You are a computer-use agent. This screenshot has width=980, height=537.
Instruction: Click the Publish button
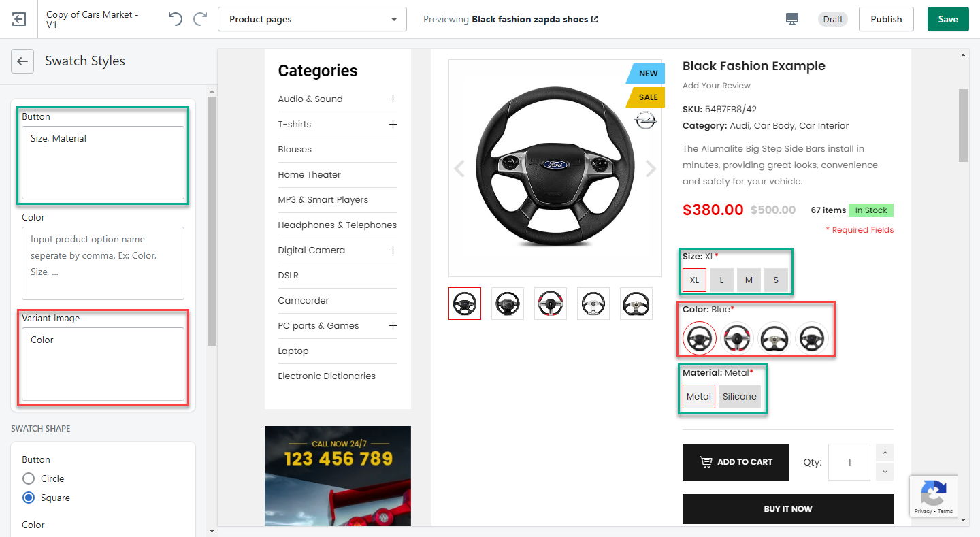click(x=886, y=19)
